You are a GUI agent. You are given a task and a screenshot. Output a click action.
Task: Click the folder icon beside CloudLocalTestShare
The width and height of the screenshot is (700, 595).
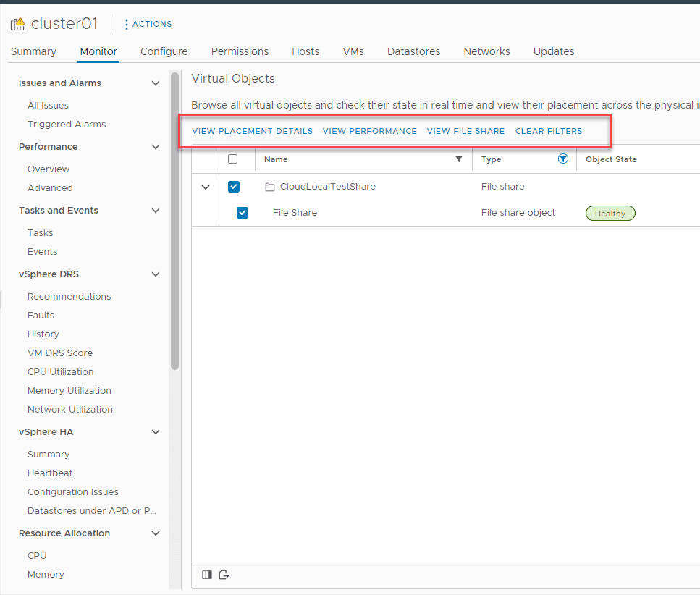269,186
